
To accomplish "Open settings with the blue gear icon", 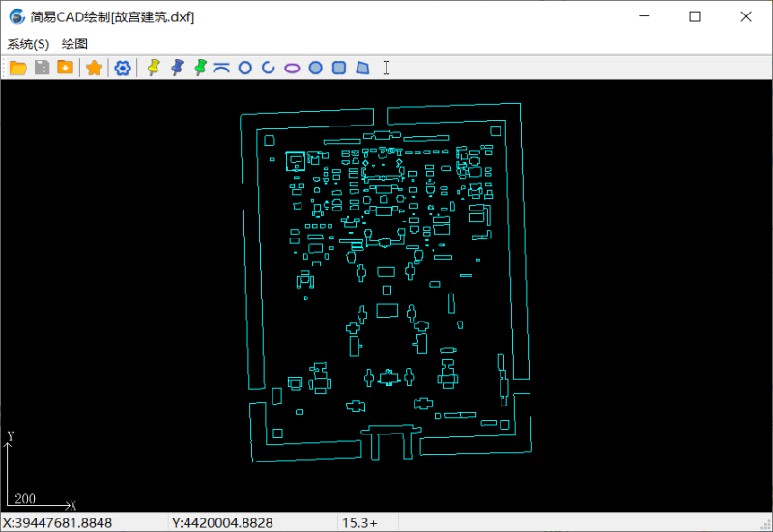I will pos(123,68).
